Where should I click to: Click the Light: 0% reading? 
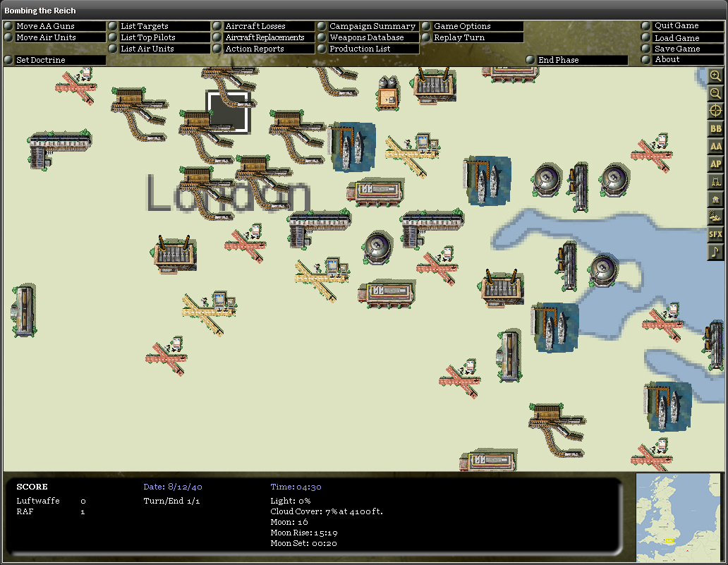(x=291, y=501)
